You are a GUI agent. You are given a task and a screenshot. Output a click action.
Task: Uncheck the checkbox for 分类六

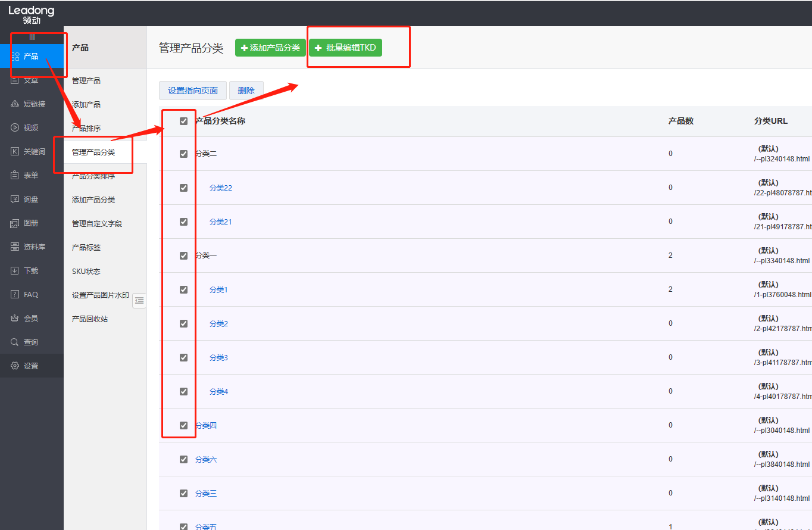pos(183,459)
